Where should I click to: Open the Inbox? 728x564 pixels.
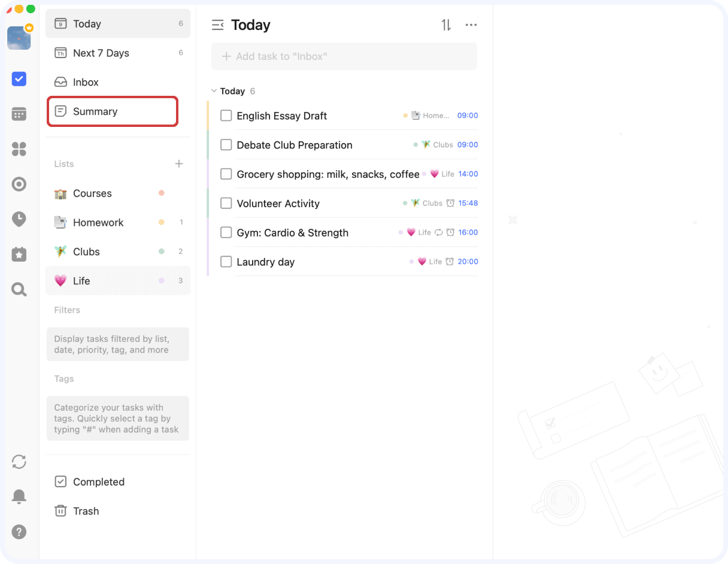point(118,83)
